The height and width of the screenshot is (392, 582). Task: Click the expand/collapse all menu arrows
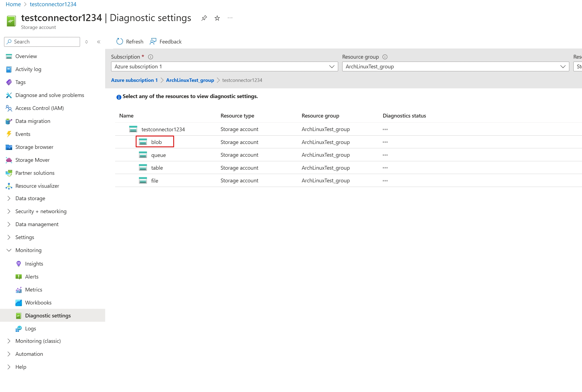tap(87, 42)
